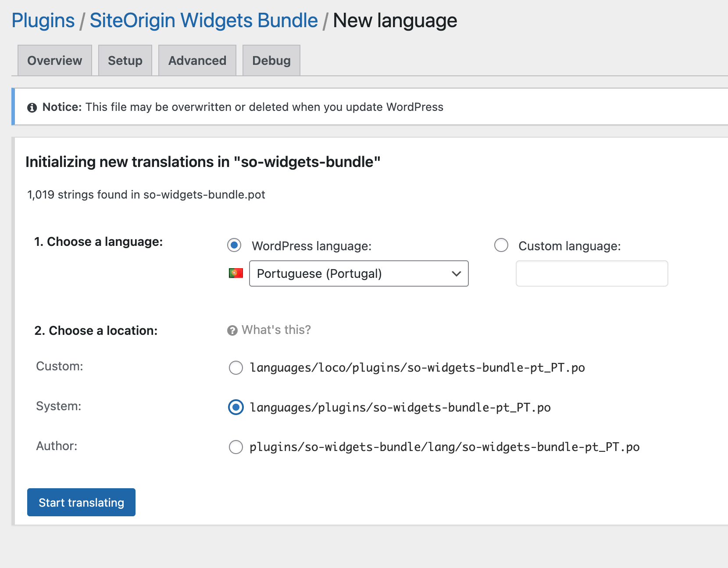Click the languages/loco/plugins file path label
Screen dimensions: 728x568
[417, 368]
